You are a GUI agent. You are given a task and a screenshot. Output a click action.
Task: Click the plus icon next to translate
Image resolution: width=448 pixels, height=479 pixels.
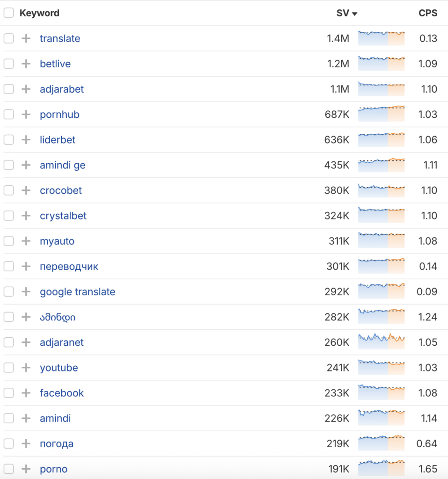(26, 38)
